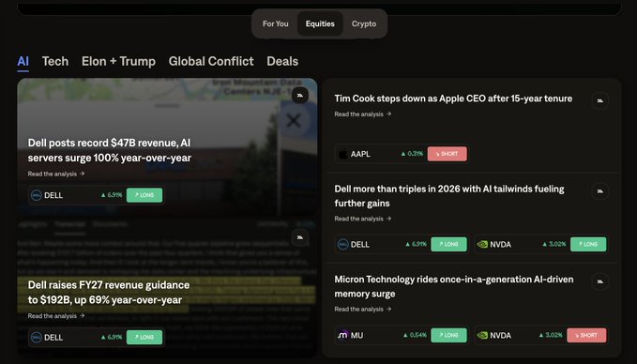The image size is (637, 364).
Task: Select the Equities feed tab
Action: (320, 24)
